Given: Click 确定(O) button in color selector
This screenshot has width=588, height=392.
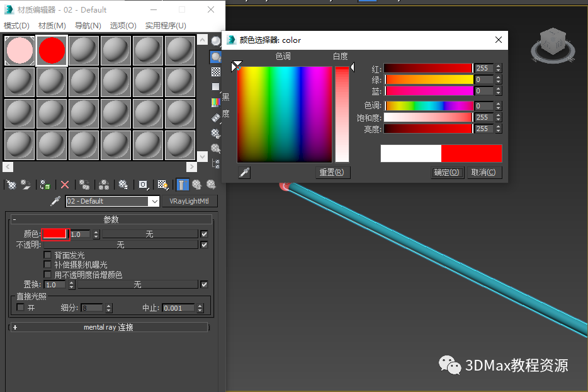Looking at the screenshot, I should pyautogui.click(x=447, y=172).
